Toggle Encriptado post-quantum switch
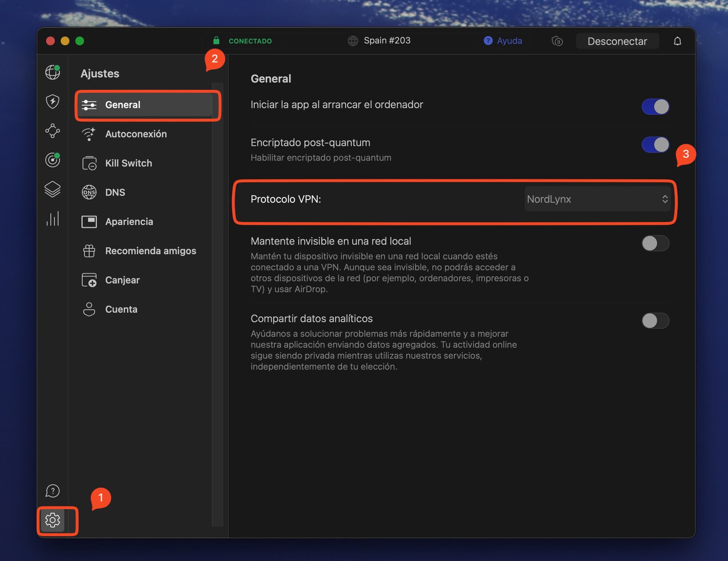 [655, 145]
